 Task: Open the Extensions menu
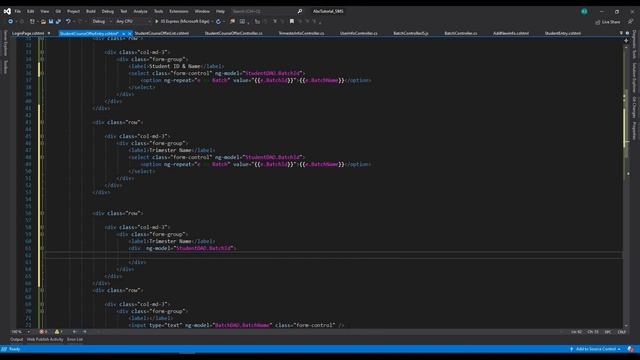click(179, 11)
